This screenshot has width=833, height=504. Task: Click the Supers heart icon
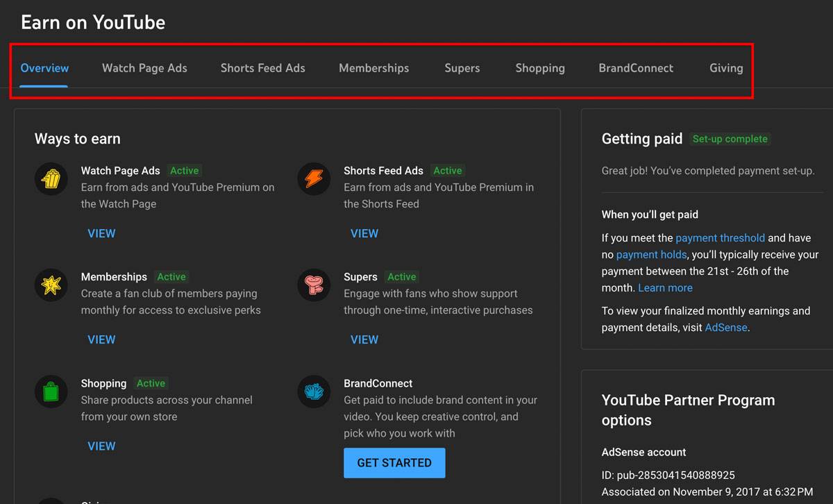314,285
